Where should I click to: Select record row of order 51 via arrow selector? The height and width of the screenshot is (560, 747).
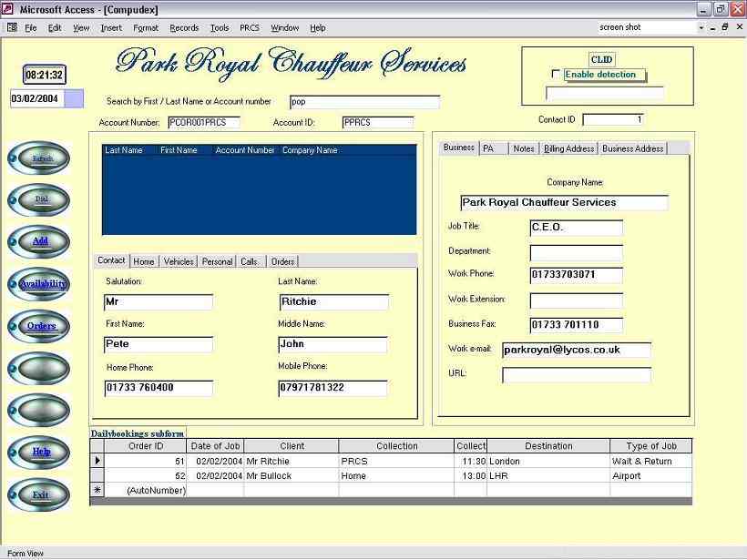(x=97, y=461)
